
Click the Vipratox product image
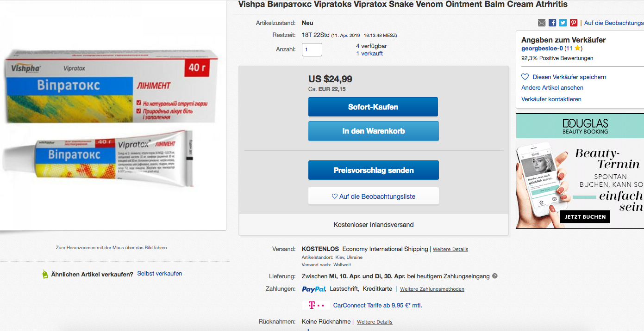[x=111, y=116]
